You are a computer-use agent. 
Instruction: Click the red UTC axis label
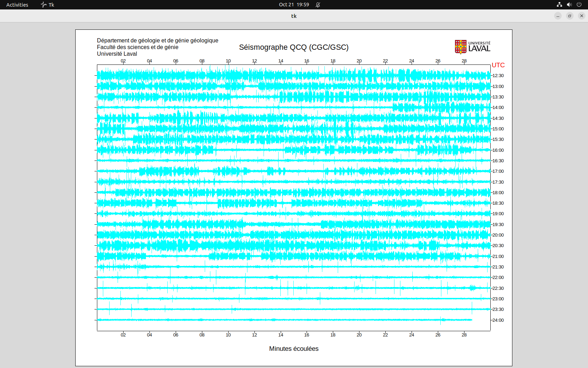pyautogui.click(x=498, y=65)
